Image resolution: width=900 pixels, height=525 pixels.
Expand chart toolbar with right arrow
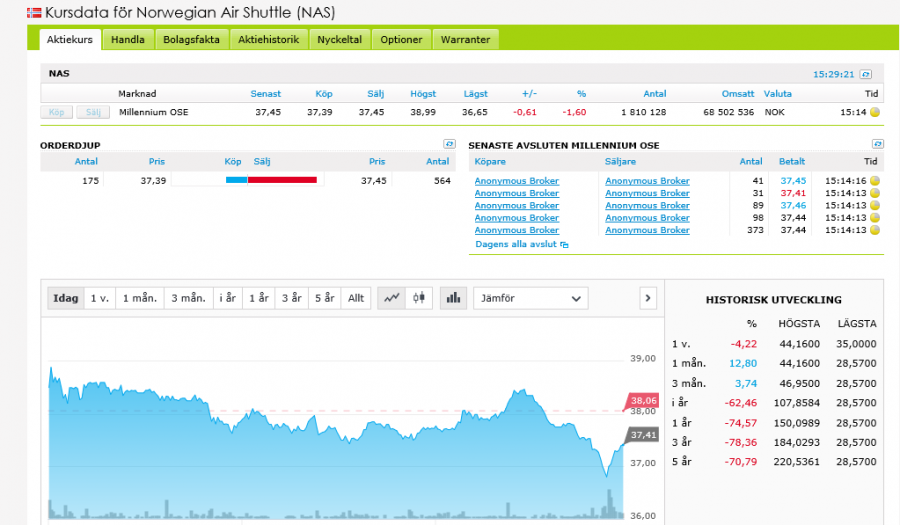tap(647, 298)
